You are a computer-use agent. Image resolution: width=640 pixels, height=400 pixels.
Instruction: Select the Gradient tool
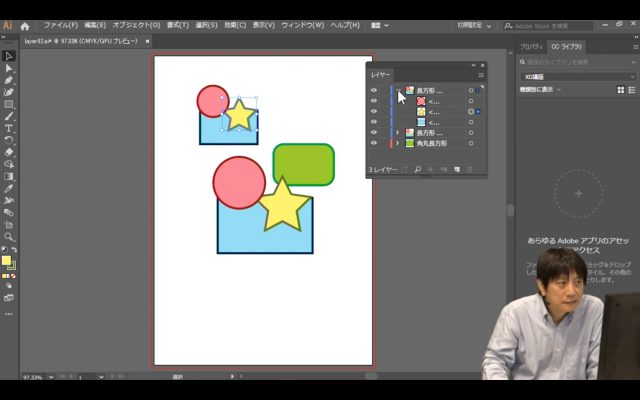point(9,176)
